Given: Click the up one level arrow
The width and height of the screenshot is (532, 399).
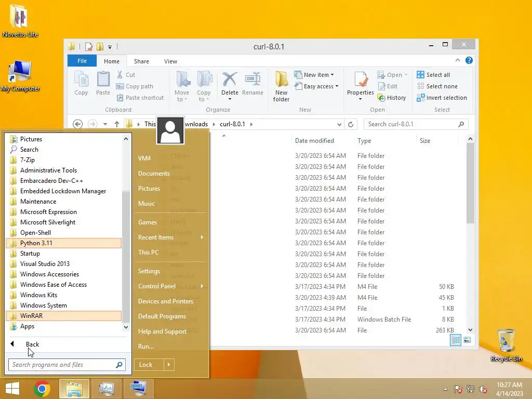Looking at the screenshot, I should pyautogui.click(x=117, y=124).
